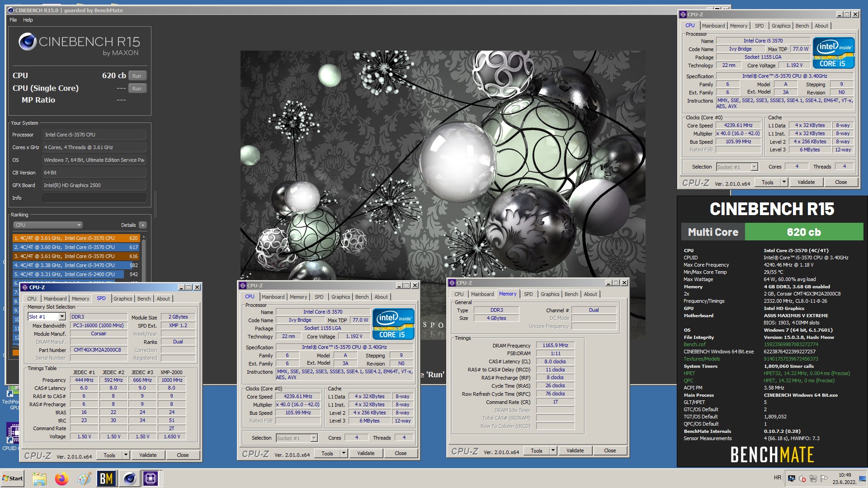This screenshot has width=868, height=488.
Task: Click the title bar icon of the SPD CPU-Z window
Action: pyautogui.click(x=25, y=287)
